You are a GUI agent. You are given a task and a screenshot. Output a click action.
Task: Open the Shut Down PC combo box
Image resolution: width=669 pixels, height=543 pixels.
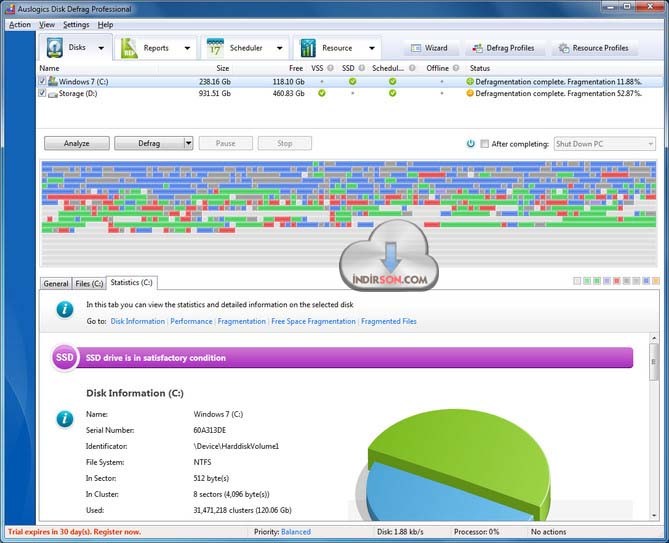pyautogui.click(x=605, y=144)
